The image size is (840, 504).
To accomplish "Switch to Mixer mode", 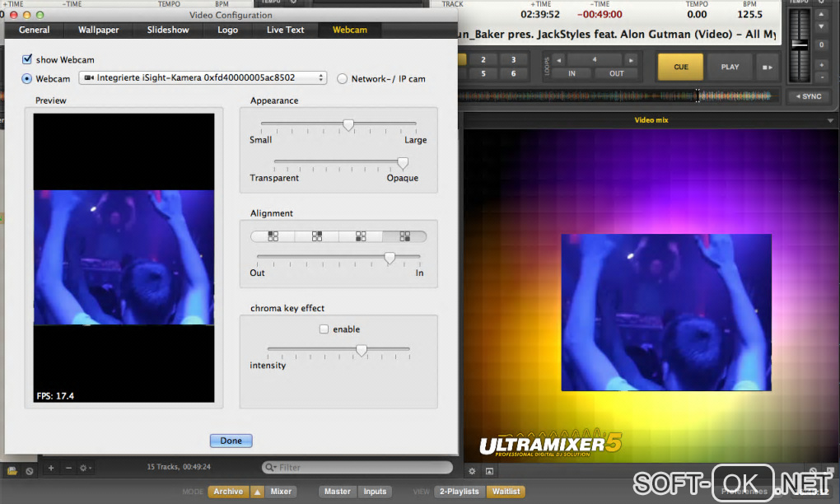I will [281, 491].
